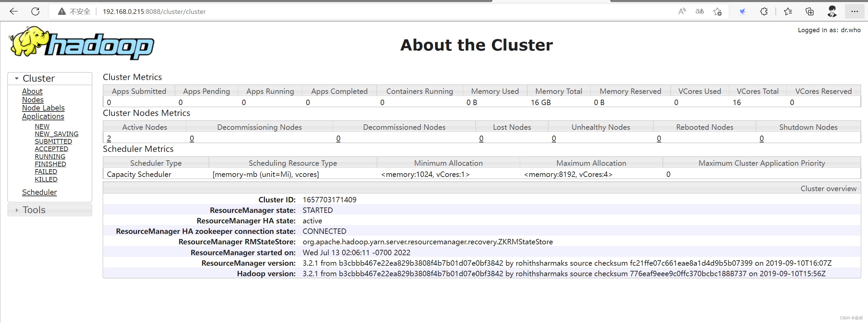Click the Cluster ID value 1657703171409

[x=330, y=200]
